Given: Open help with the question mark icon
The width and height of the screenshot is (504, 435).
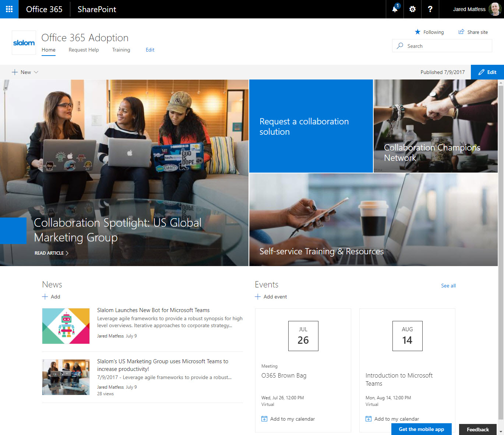Looking at the screenshot, I should (x=430, y=9).
